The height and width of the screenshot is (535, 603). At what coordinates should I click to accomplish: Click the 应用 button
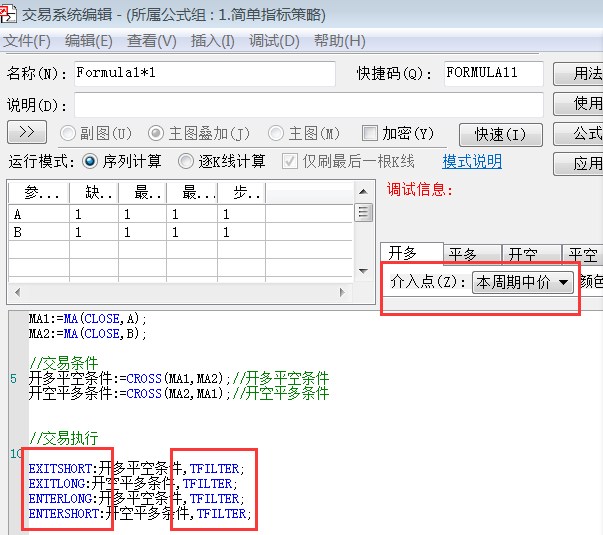click(578, 163)
